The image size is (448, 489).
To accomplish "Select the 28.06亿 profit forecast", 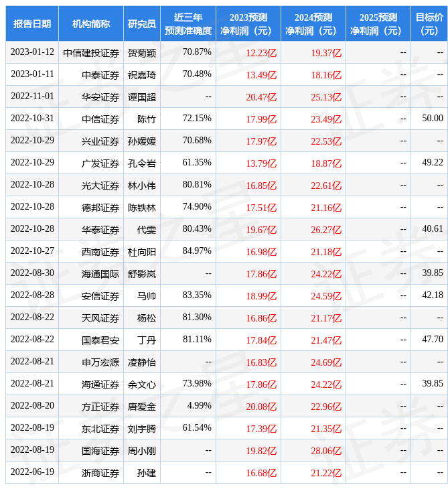I will (x=326, y=451).
